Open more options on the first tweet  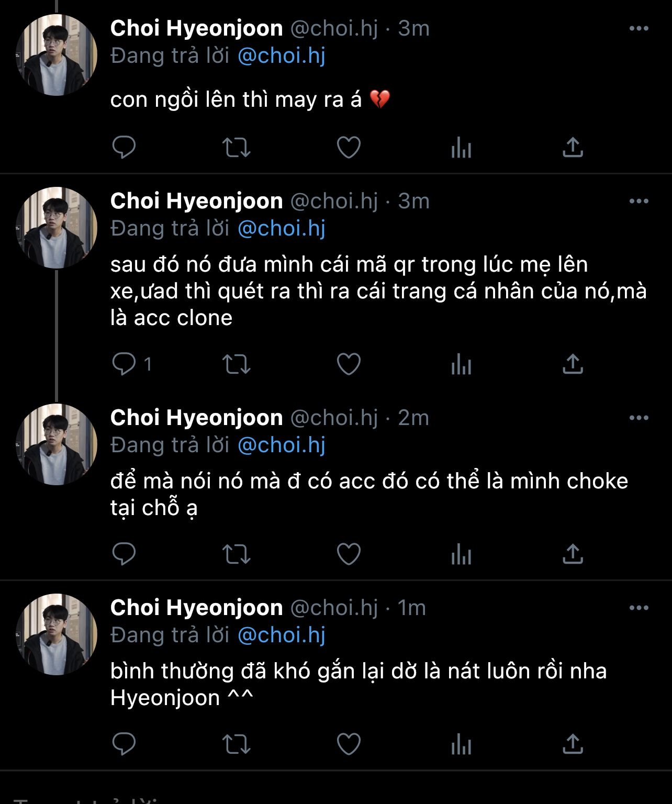639,29
